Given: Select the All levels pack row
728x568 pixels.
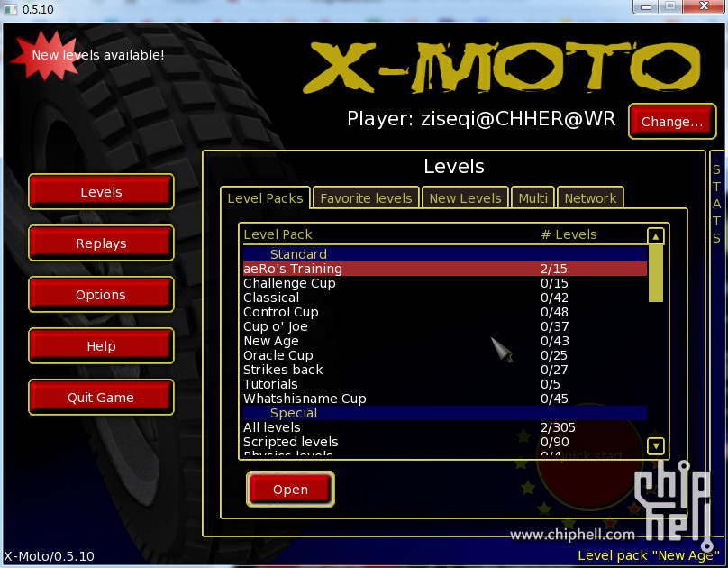Looking at the screenshot, I should [x=445, y=426].
